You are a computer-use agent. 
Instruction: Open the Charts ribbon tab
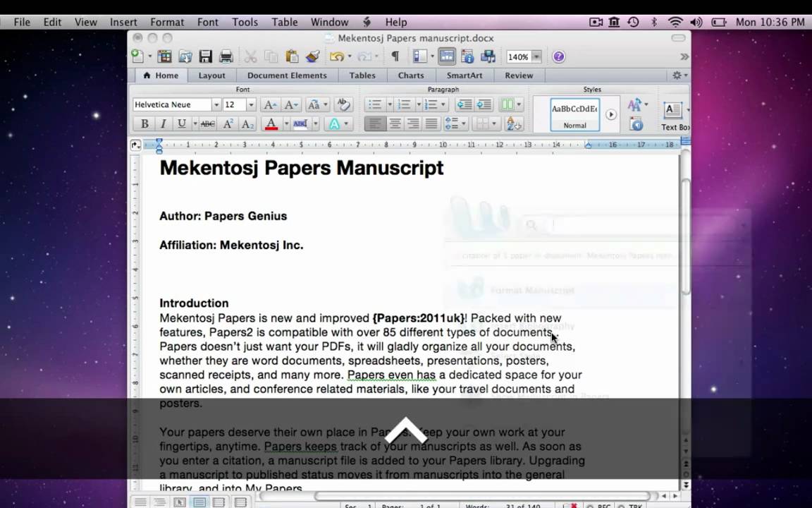pos(411,75)
